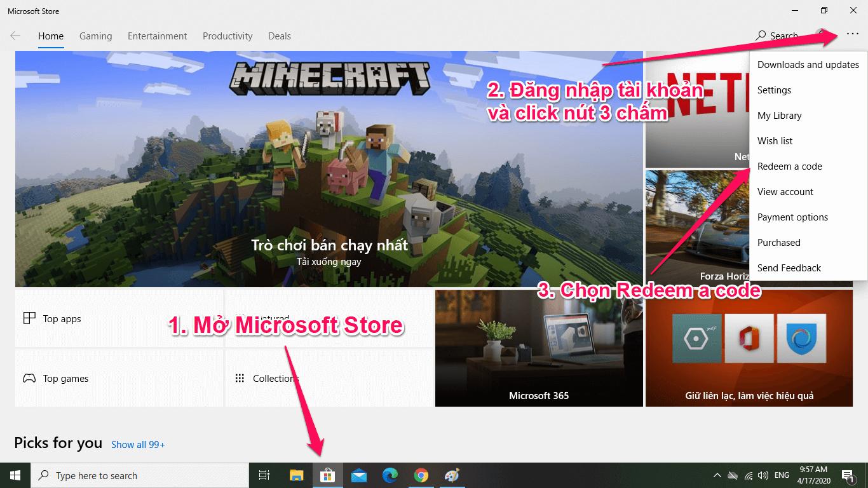Click the Top games controller icon
868x488 pixels.
[x=29, y=378]
